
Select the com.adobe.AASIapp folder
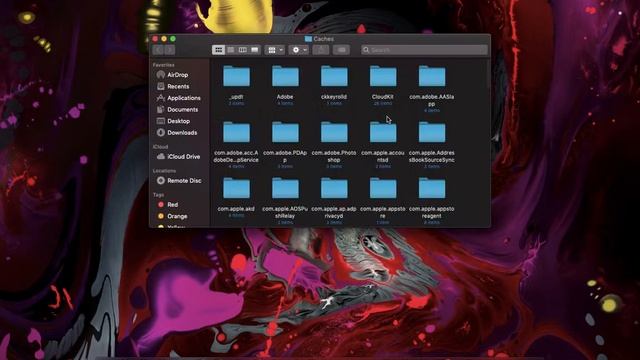tap(432, 77)
